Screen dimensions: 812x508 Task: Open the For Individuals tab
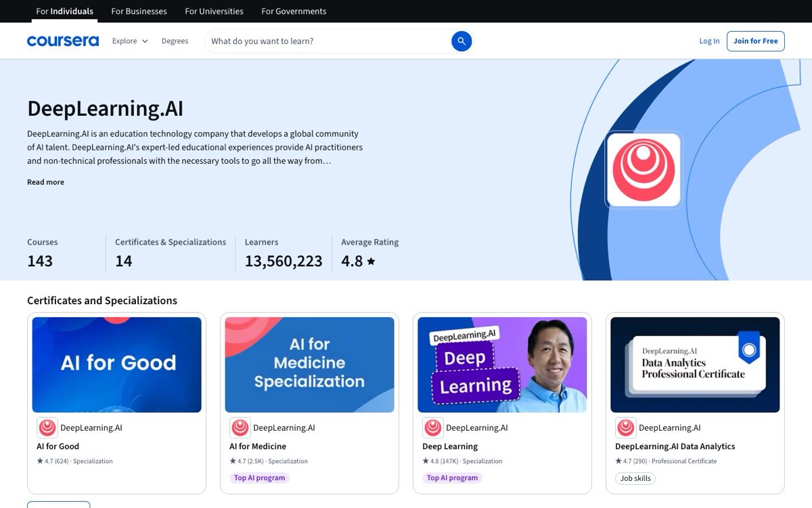coord(65,12)
